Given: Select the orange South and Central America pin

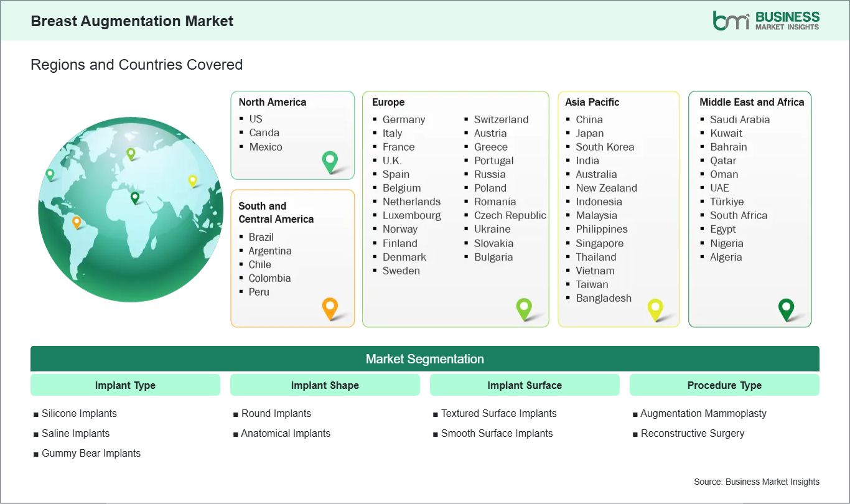Looking at the screenshot, I should pos(329,307).
